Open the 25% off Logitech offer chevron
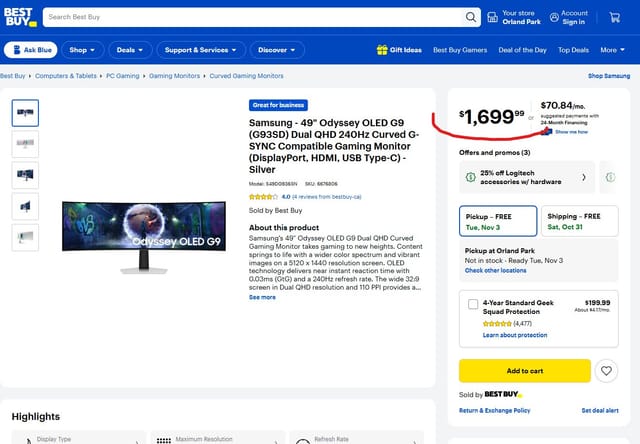This screenshot has width=640, height=444. pos(584,177)
